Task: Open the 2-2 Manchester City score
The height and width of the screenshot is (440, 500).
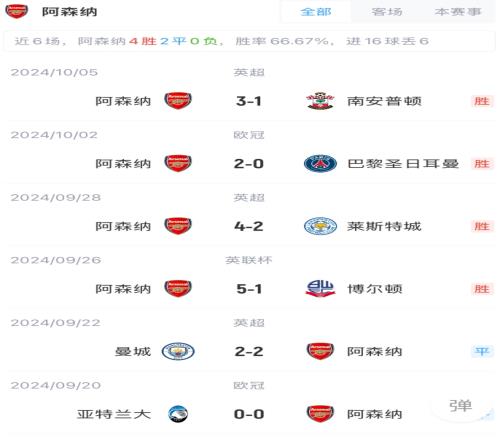Action: coord(249,351)
